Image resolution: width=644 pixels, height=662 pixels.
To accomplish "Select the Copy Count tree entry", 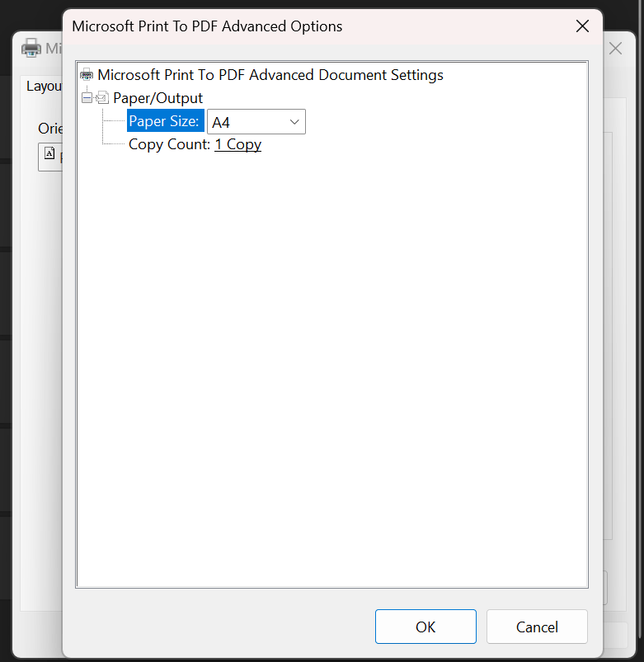I will 169,143.
